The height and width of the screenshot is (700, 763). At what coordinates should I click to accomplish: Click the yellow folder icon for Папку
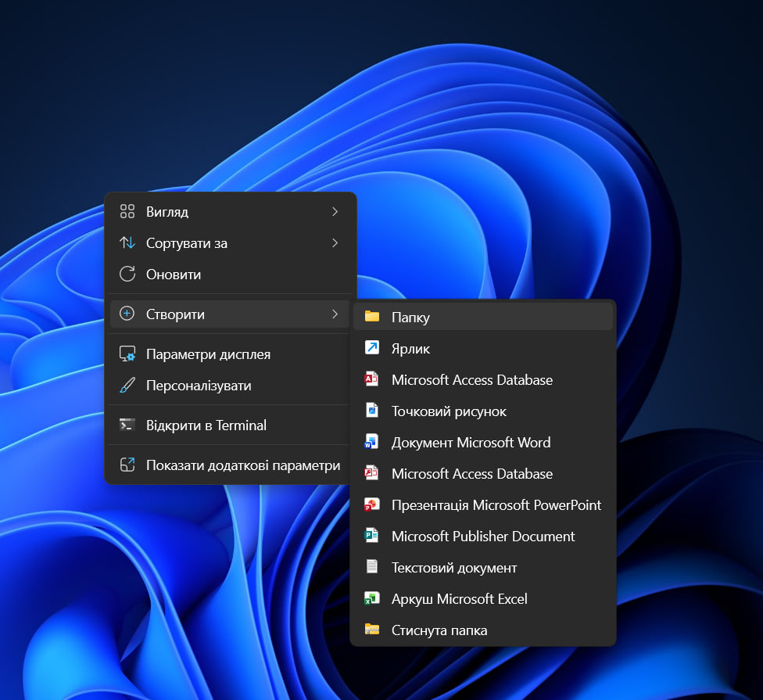tap(372, 317)
